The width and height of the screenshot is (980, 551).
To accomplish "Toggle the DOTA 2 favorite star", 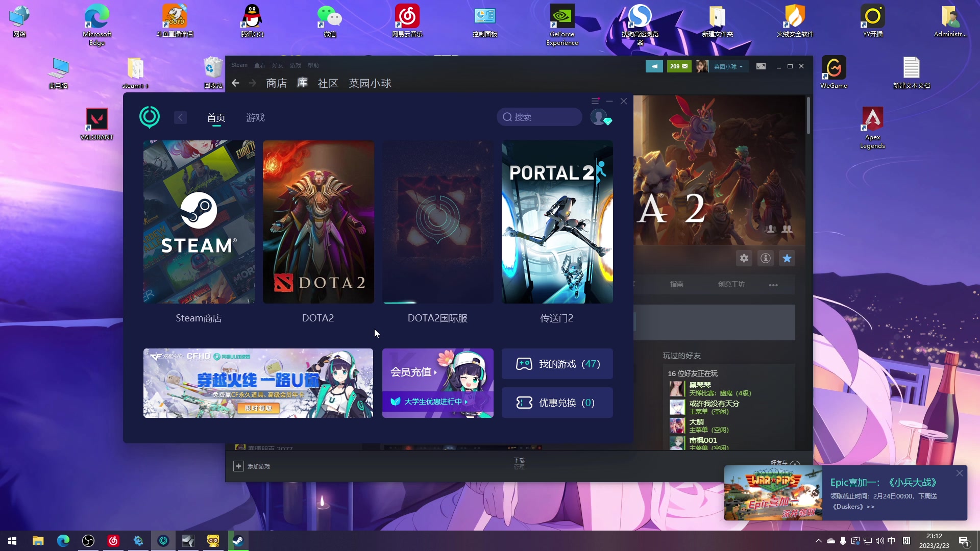I will (x=787, y=258).
